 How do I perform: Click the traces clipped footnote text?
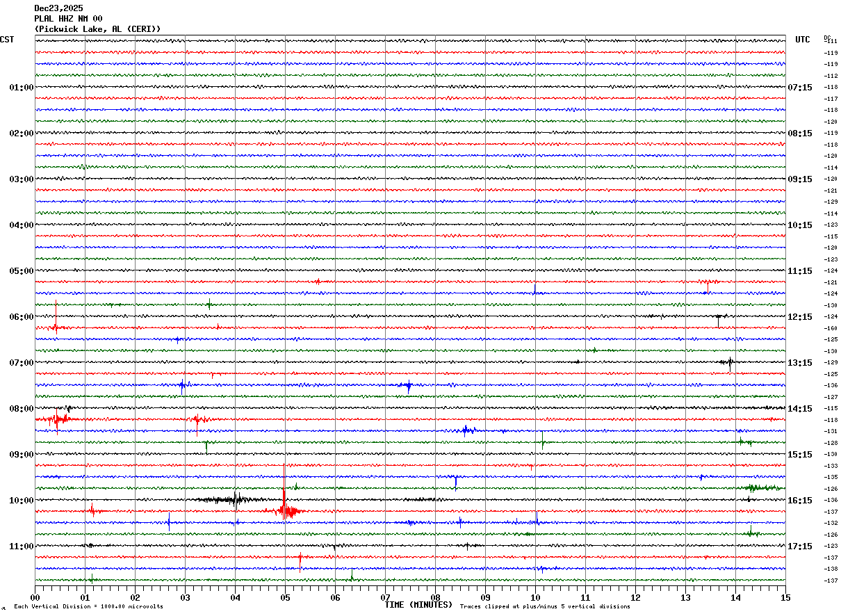[x=545, y=607]
